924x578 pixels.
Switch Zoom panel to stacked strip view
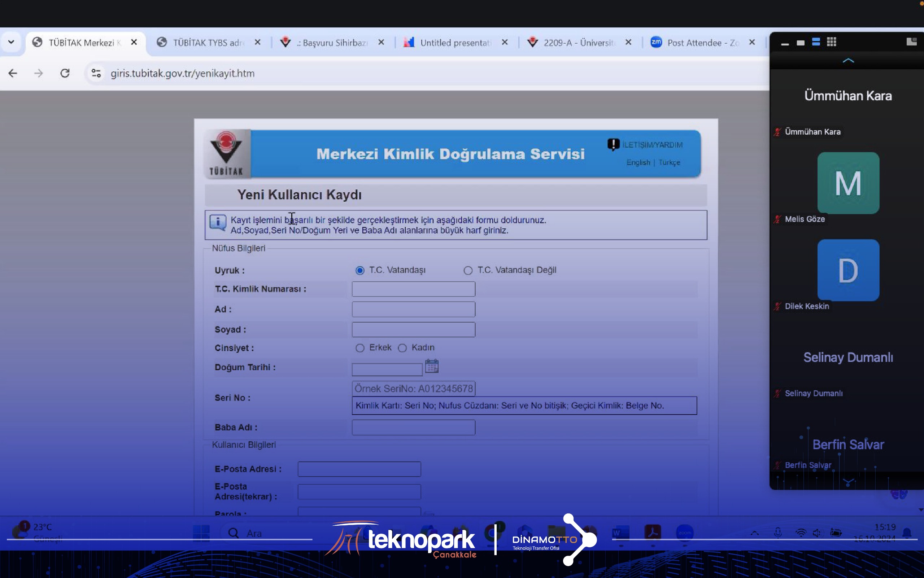click(816, 42)
